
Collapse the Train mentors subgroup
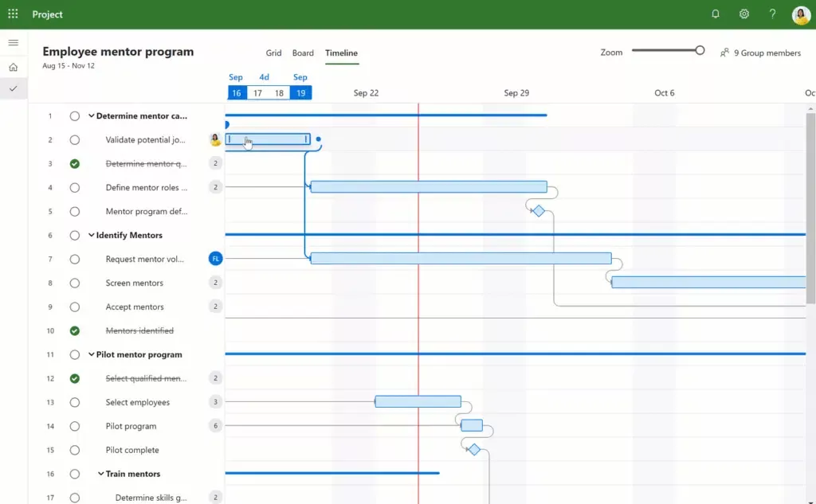tap(101, 474)
